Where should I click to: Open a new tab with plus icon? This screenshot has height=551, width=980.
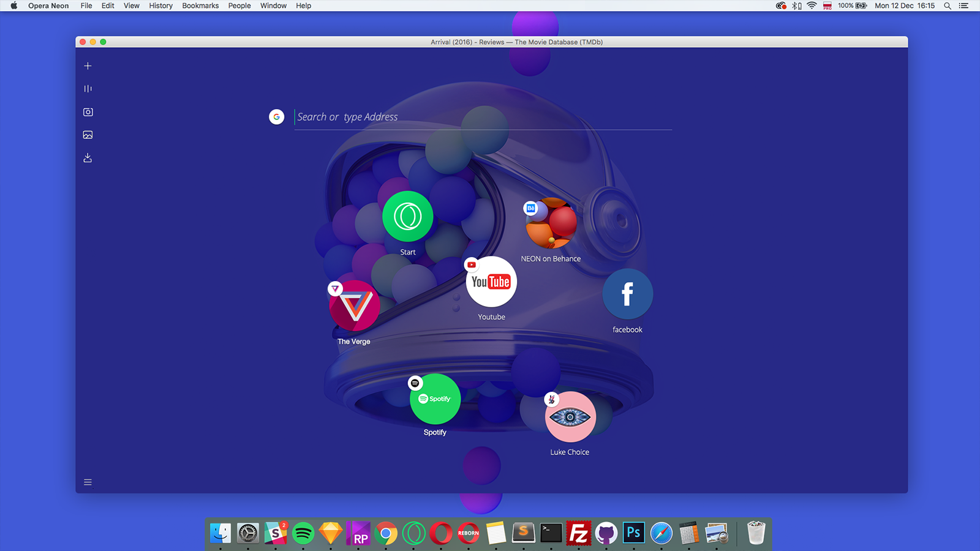point(88,66)
